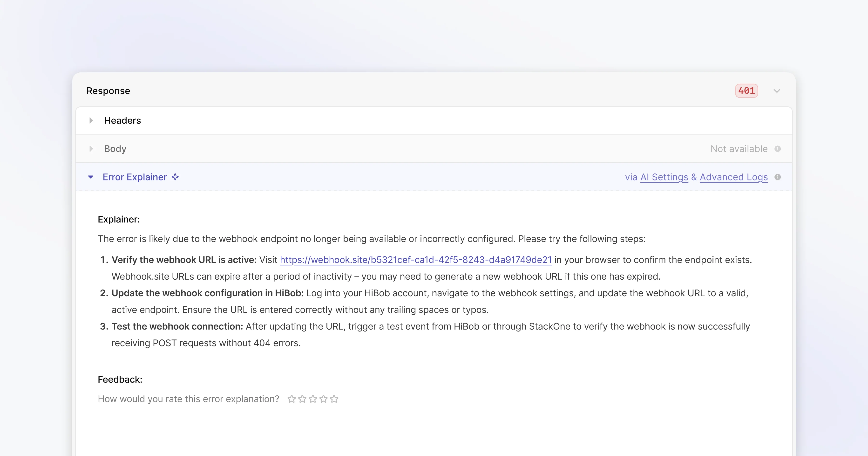Open the webhook.site URL link
The height and width of the screenshot is (456, 868).
[x=415, y=260]
